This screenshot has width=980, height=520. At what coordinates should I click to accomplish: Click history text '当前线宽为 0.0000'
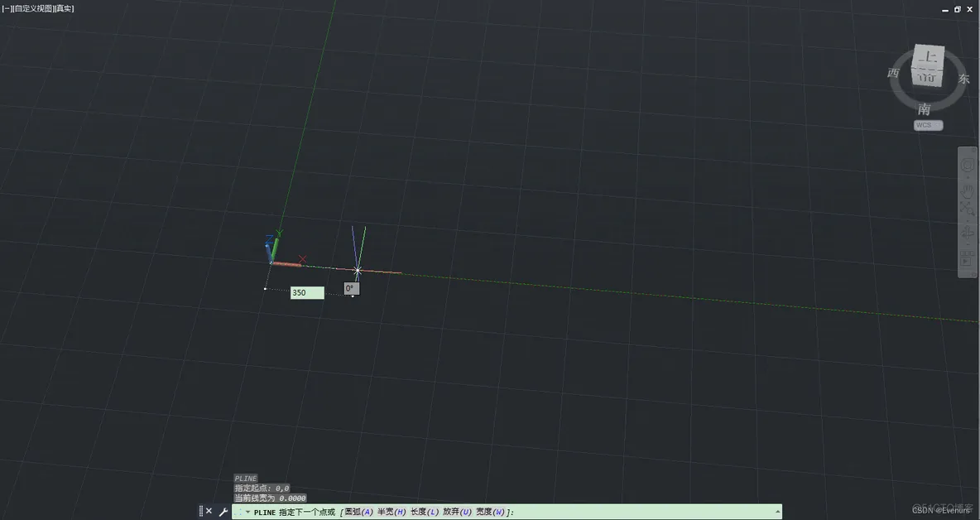click(270, 498)
